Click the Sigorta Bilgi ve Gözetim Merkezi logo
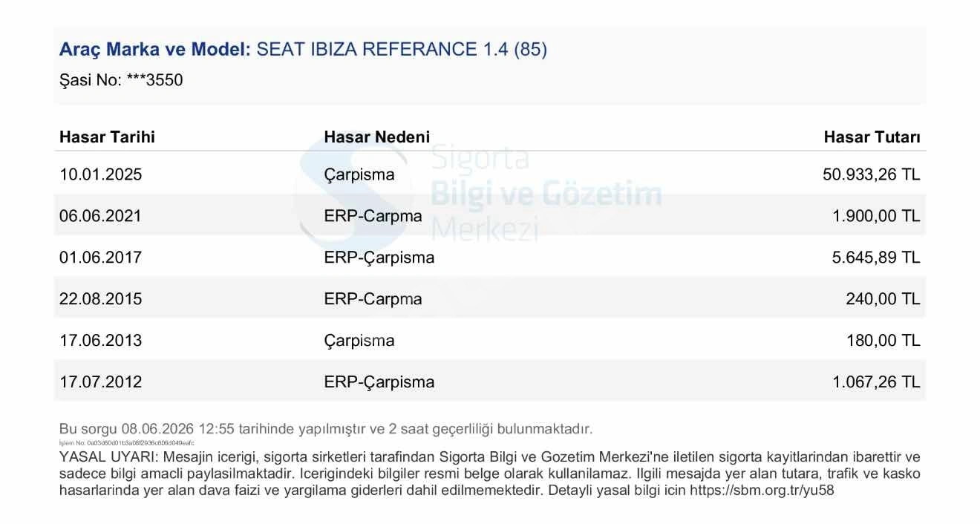Image resolution: width=980 pixels, height=524 pixels. click(x=477, y=194)
